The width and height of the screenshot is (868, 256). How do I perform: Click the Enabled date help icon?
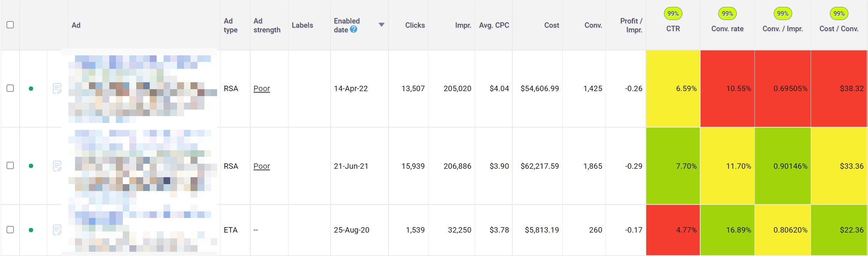click(353, 29)
